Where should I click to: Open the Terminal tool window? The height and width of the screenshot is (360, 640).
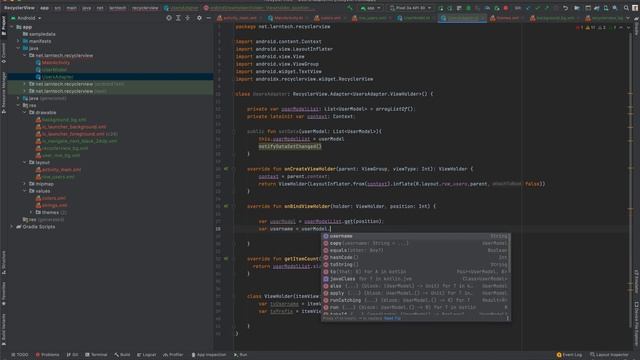(x=96, y=355)
